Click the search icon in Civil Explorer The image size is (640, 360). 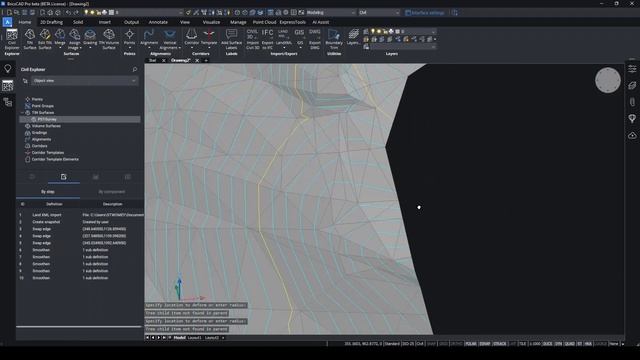click(x=135, y=69)
